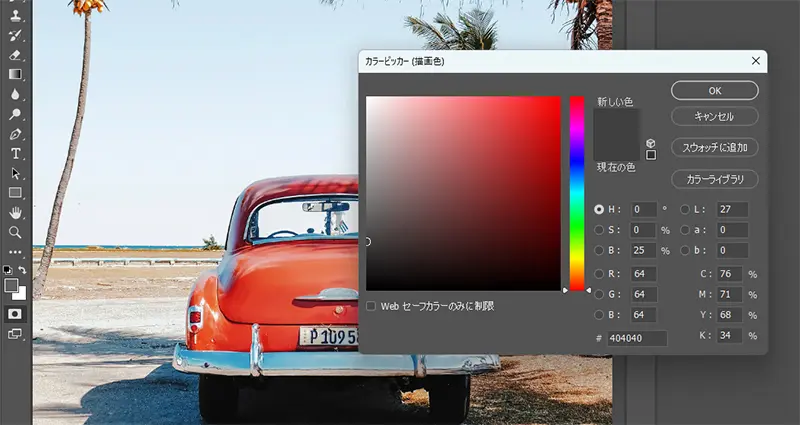Click the K black field showing 34
The image size is (800, 425).
click(730, 335)
